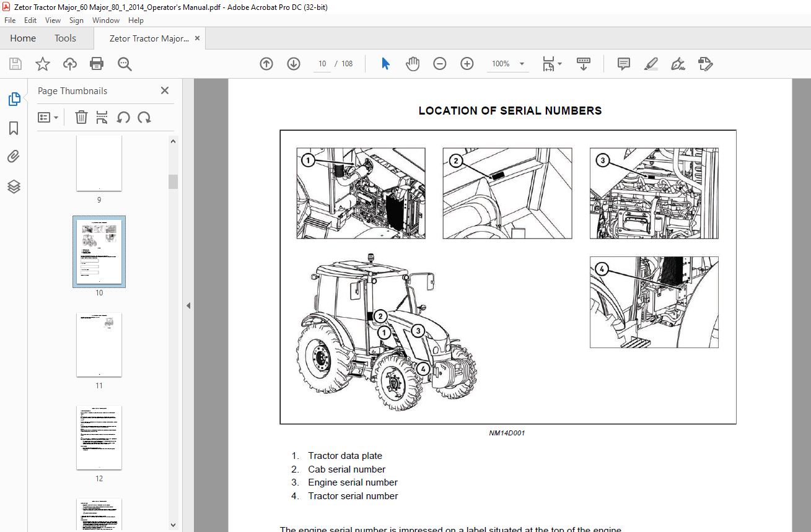Click the LOCATION OF SERIAL NUMBERS heading
Image resolution: width=811 pixels, height=532 pixels.
pyautogui.click(x=510, y=111)
